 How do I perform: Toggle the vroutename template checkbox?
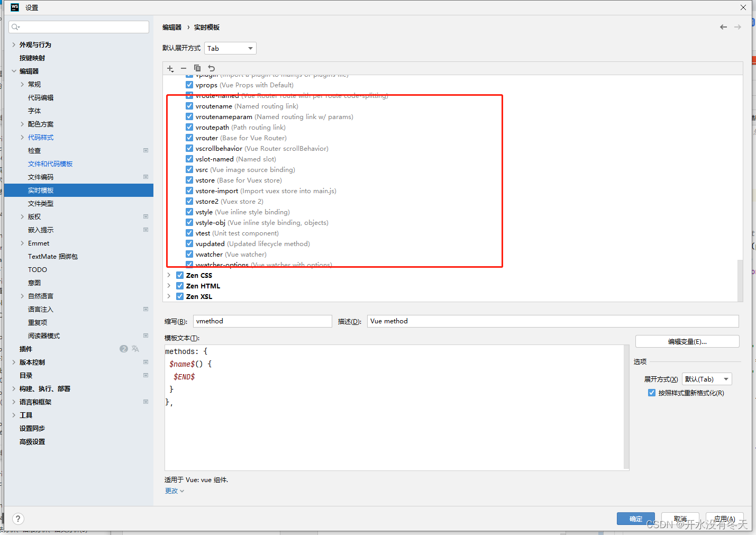[x=189, y=106]
